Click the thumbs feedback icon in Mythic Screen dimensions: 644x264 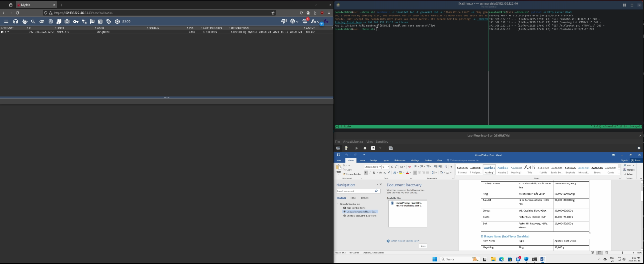(284, 21)
